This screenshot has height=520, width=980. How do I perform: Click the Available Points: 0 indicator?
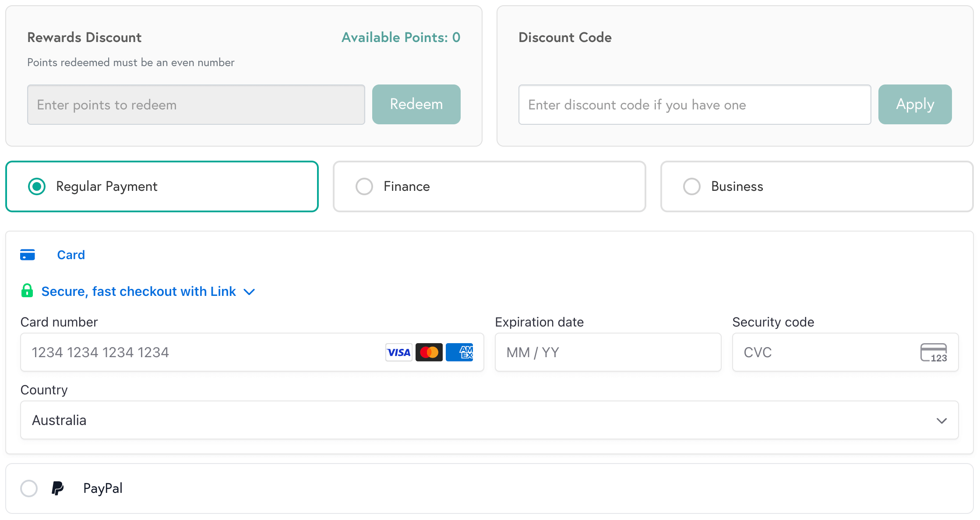tap(401, 37)
